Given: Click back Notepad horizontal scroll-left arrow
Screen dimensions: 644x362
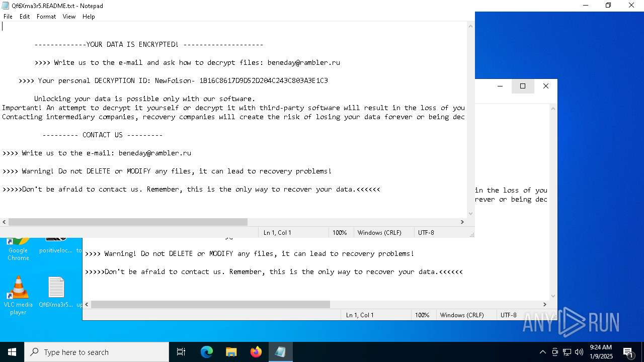Looking at the screenshot, I should (x=87, y=304).
